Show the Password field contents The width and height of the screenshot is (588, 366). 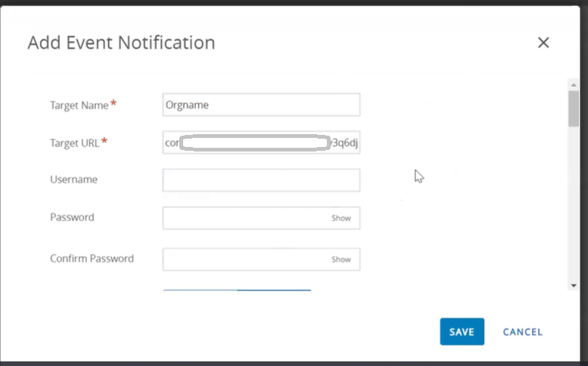(341, 218)
